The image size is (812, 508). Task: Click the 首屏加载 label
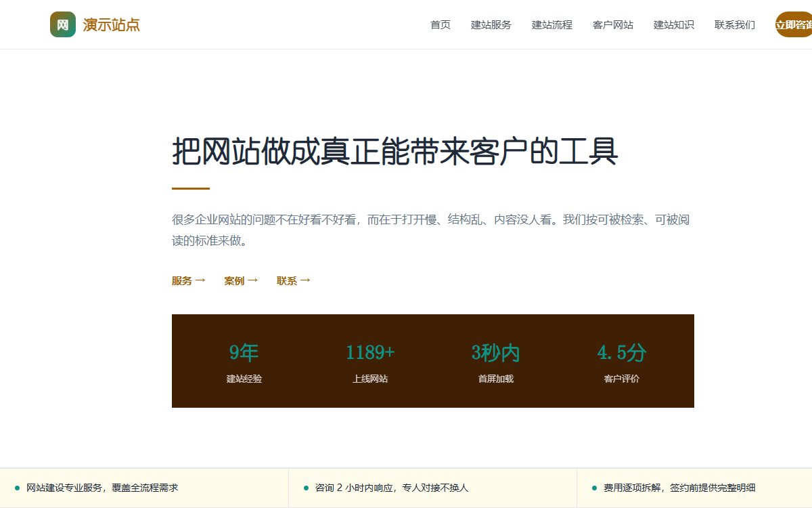coord(496,379)
